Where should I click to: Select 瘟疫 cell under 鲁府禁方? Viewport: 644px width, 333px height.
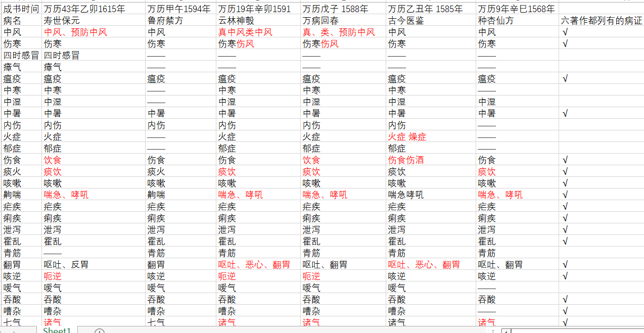(181, 78)
